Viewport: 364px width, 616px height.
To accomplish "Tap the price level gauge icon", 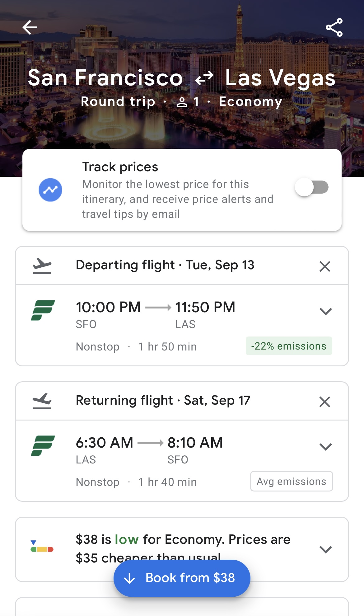I will click(x=42, y=547).
